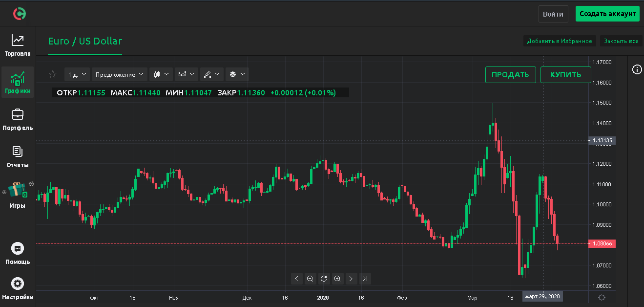This screenshot has width=644, height=307.
Task: Click the 1.13135 crosshair price label
Action: tap(603, 141)
